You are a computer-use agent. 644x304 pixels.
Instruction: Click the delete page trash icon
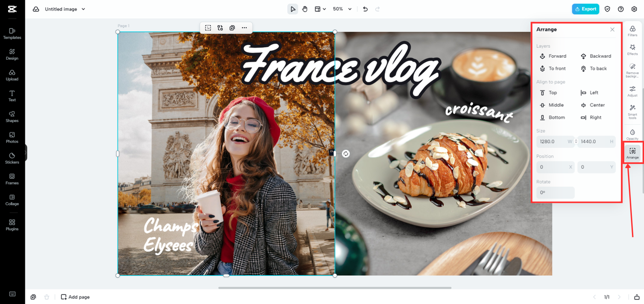click(x=47, y=297)
